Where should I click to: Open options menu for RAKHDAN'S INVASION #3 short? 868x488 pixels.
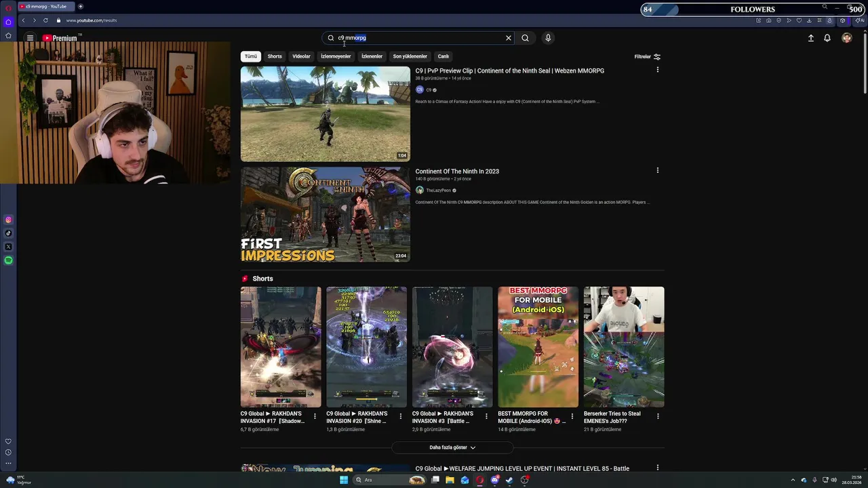(x=486, y=416)
